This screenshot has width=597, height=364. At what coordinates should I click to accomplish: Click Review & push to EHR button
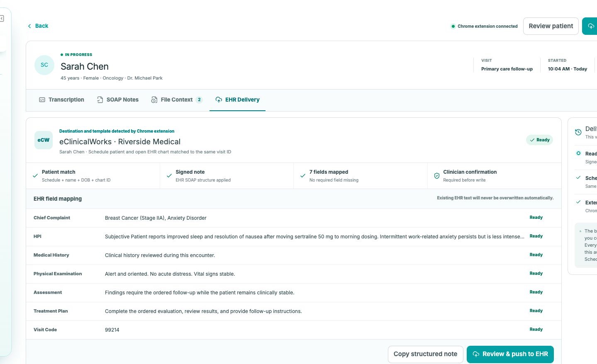(510, 354)
